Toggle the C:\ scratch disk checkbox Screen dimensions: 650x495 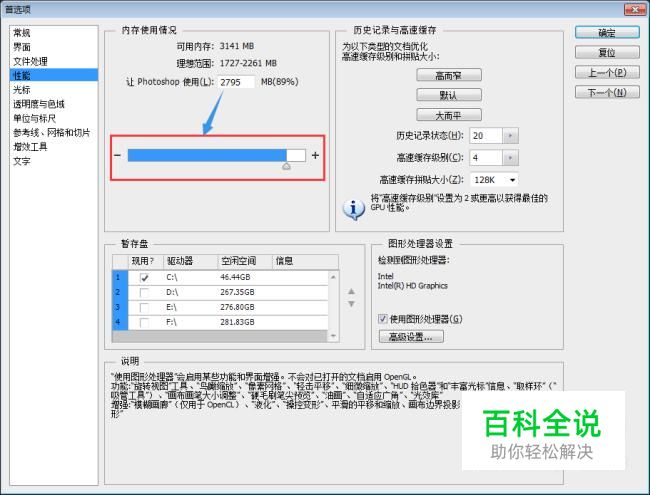coord(144,277)
